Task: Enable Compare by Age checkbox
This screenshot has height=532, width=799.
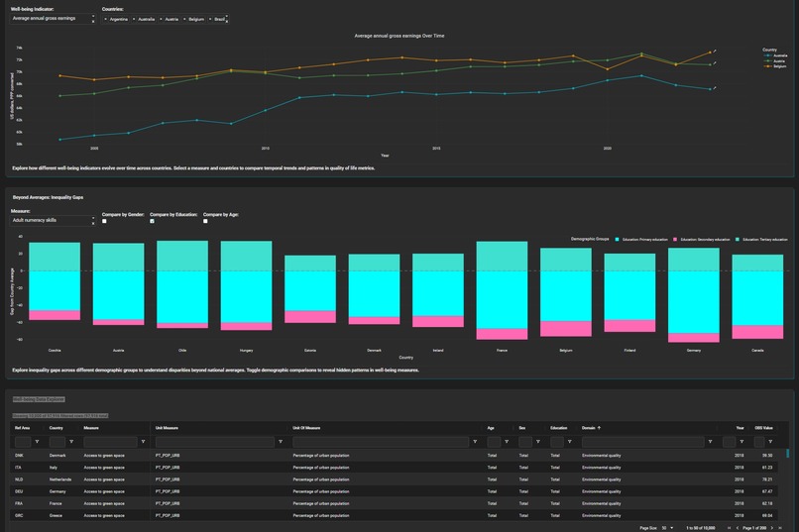Action: (205, 222)
